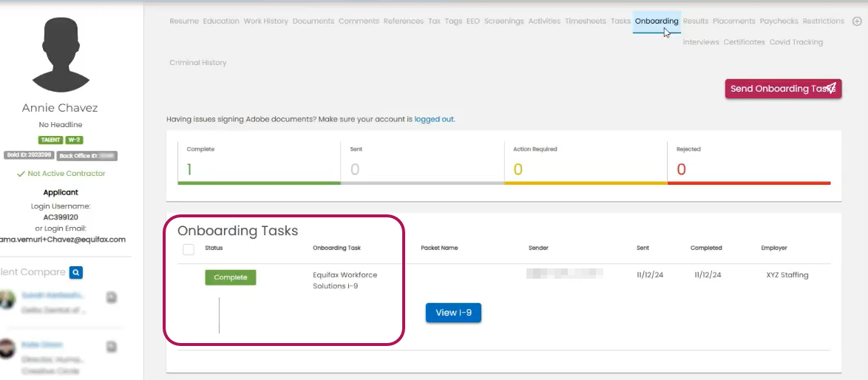Click the Talent Compare search icon
This screenshot has height=380, width=868.
[x=76, y=272]
